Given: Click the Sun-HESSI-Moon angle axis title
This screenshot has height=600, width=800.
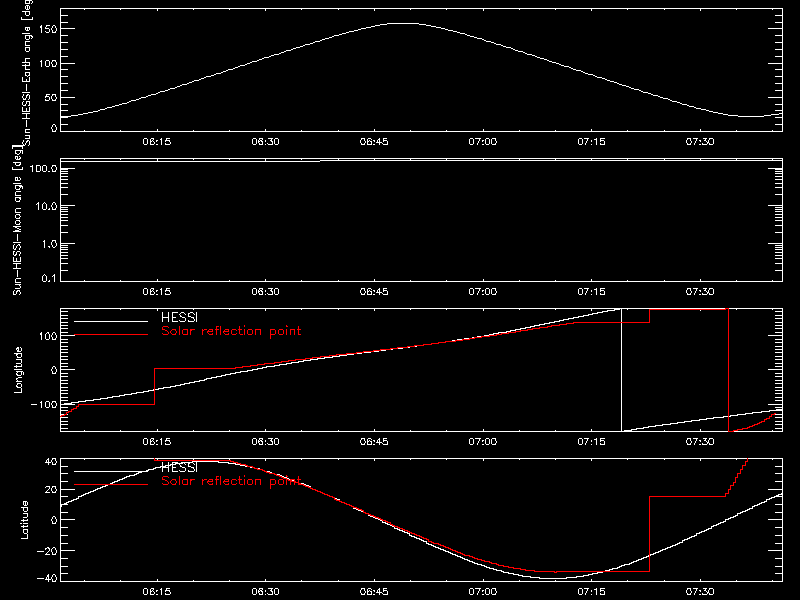Looking at the screenshot, I should click(x=17, y=220).
